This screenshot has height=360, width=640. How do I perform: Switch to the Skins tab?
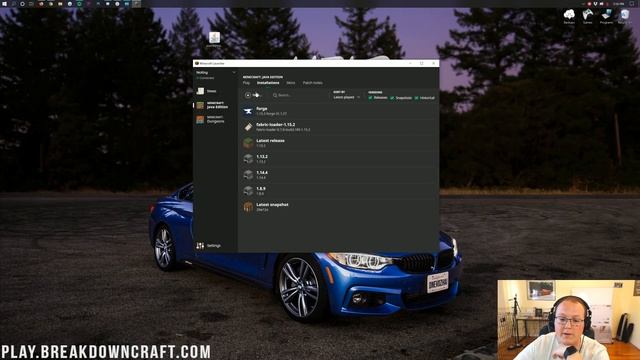[291, 83]
